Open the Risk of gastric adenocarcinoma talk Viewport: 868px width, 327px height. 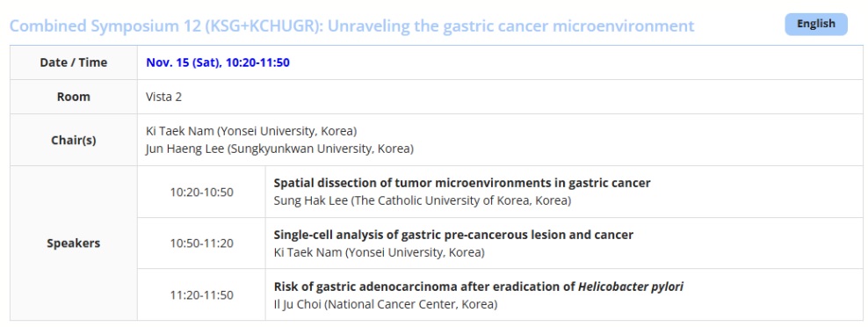pos(478,287)
